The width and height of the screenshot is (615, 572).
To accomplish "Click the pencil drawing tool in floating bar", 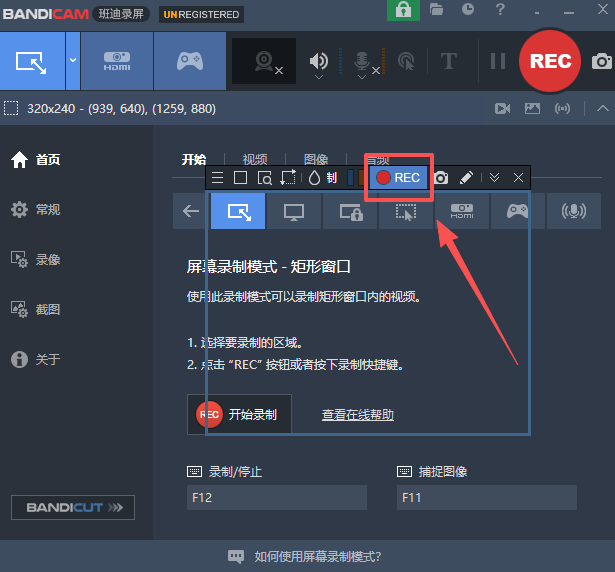I will point(466,177).
